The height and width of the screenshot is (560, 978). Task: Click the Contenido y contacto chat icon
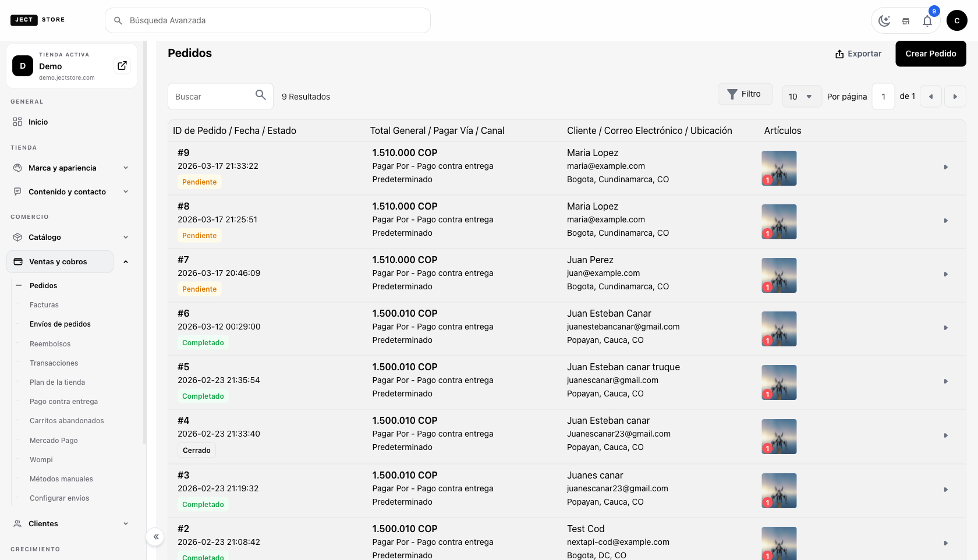click(x=17, y=192)
